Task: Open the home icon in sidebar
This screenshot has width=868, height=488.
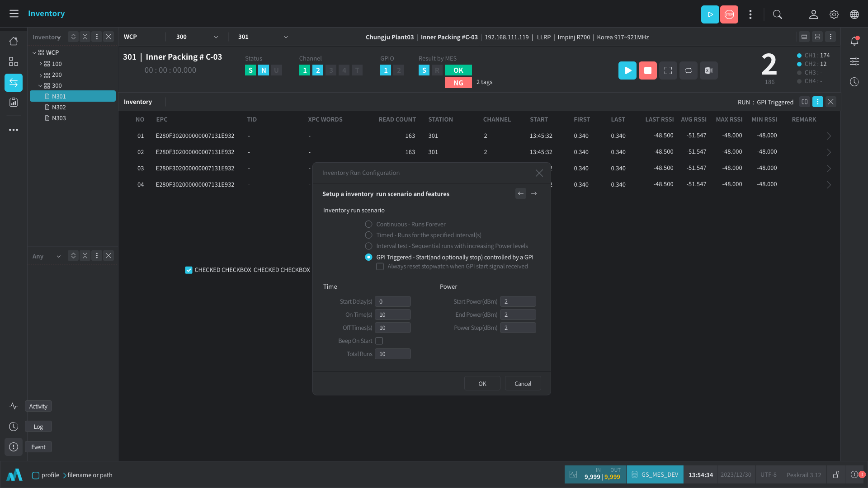Action: (14, 41)
